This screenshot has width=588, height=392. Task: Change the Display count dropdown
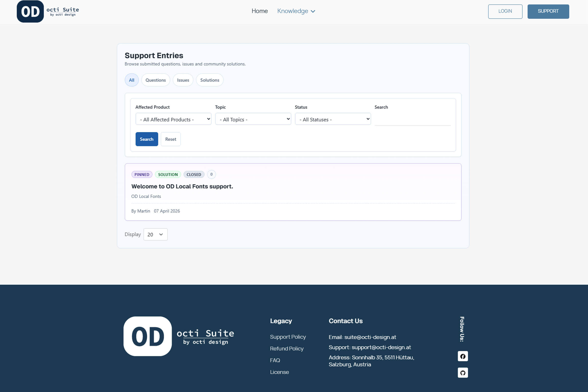click(155, 234)
